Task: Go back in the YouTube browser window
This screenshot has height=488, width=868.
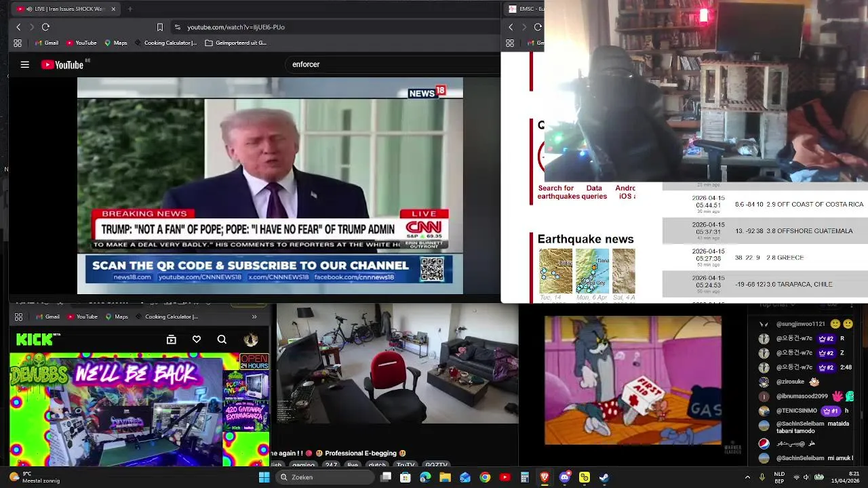Action: click(x=18, y=27)
